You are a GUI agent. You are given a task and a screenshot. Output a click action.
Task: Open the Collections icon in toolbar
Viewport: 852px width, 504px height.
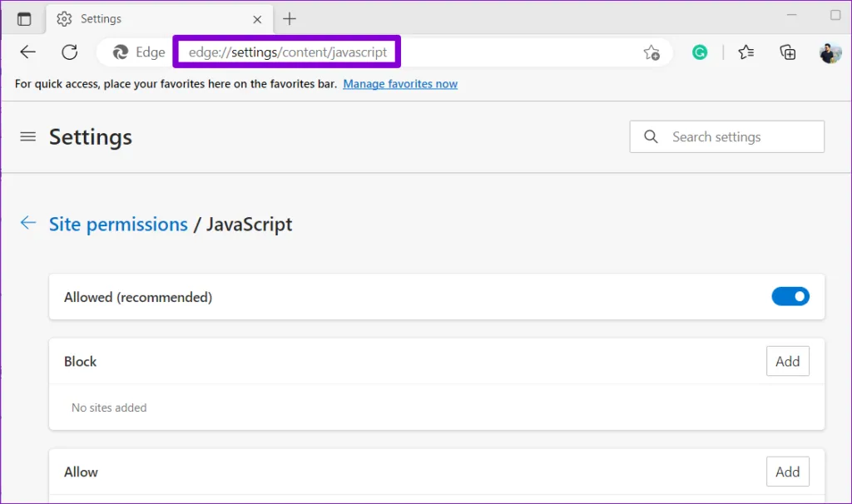click(x=787, y=52)
